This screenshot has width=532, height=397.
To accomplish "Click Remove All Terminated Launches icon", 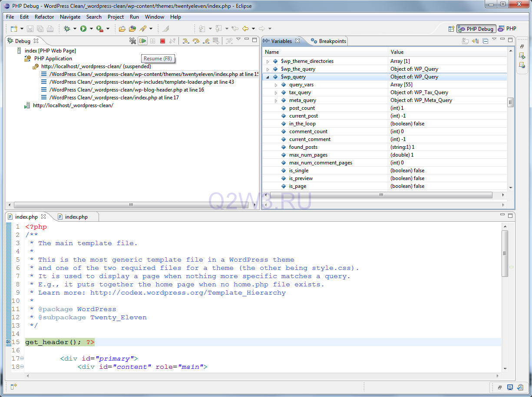I will pyautogui.click(x=133, y=41).
